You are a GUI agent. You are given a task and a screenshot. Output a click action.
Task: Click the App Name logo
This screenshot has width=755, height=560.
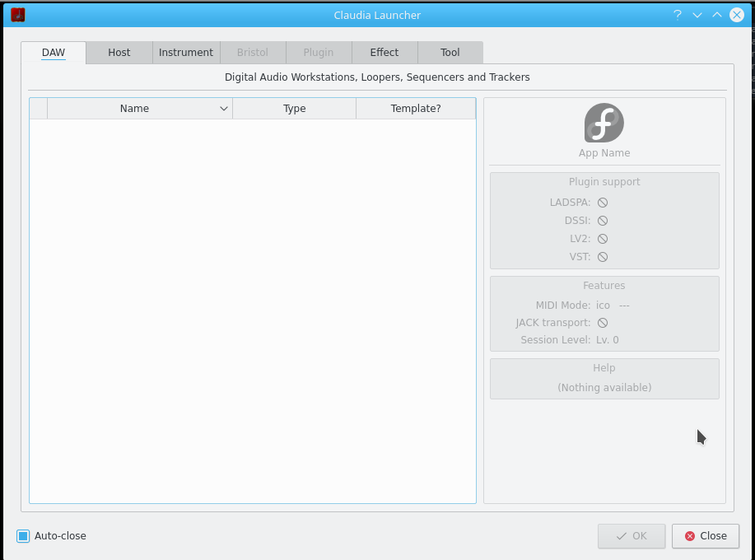tap(604, 122)
